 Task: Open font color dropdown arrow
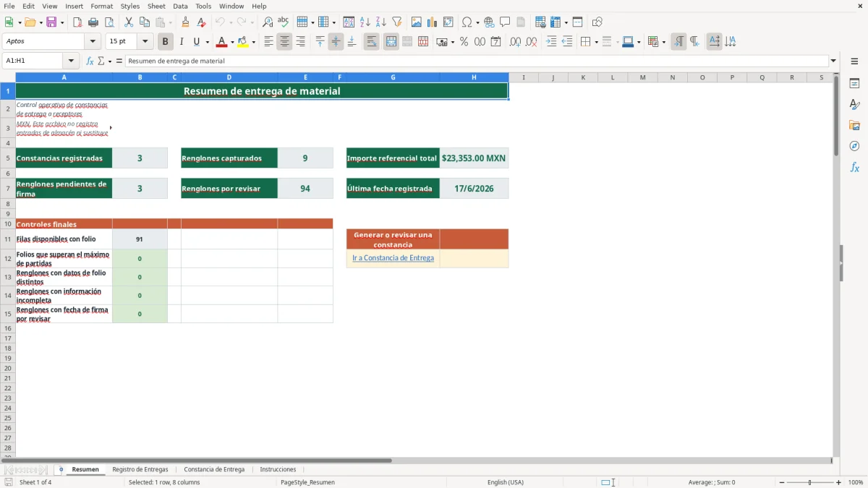(x=232, y=42)
